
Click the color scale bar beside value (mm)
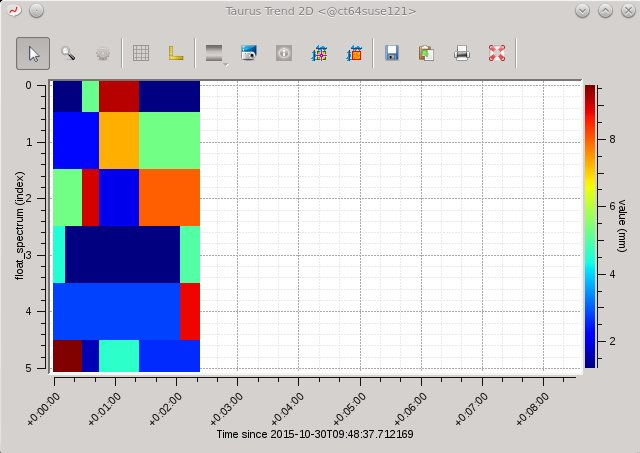tap(590, 226)
